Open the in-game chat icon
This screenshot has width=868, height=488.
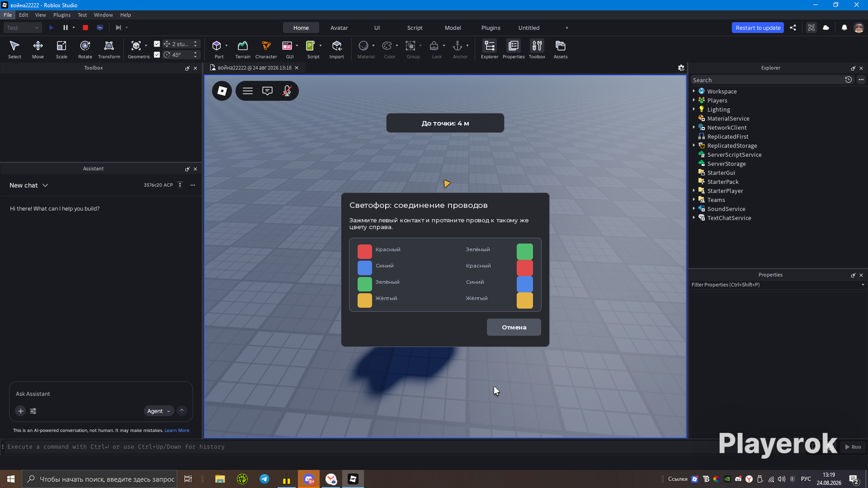click(x=268, y=91)
